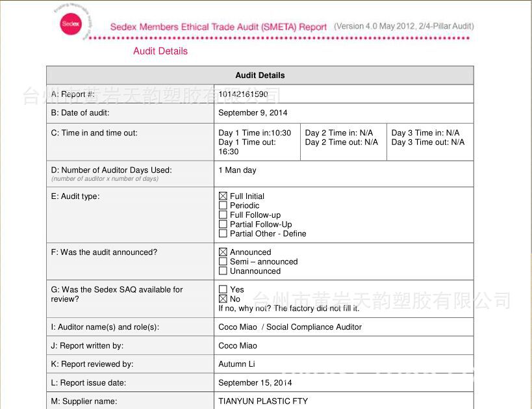Viewport: 532px width, 409px height.
Task: Click the report number 10142161590 field
Action: click(344, 94)
